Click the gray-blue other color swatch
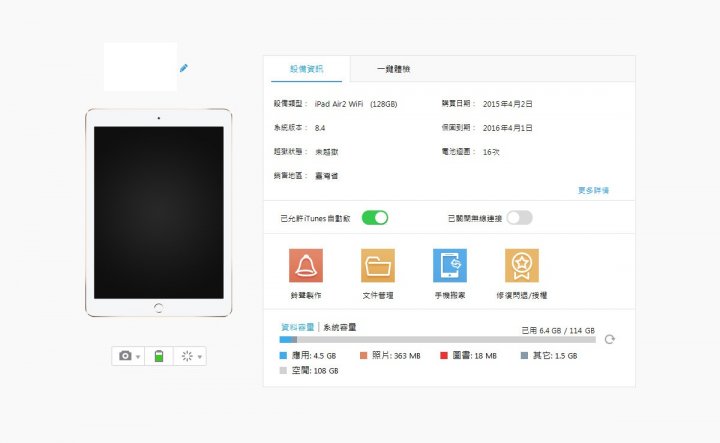 tap(524, 355)
